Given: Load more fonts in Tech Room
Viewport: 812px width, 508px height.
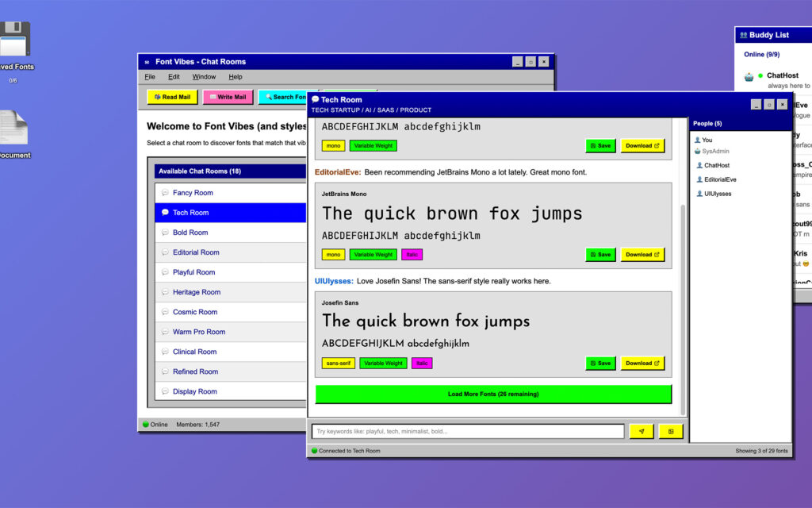Looking at the screenshot, I should point(492,394).
